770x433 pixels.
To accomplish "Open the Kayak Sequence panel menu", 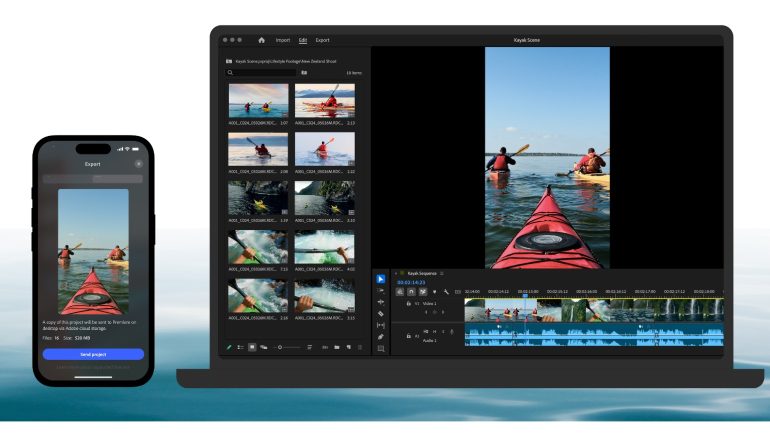I will tap(442, 273).
